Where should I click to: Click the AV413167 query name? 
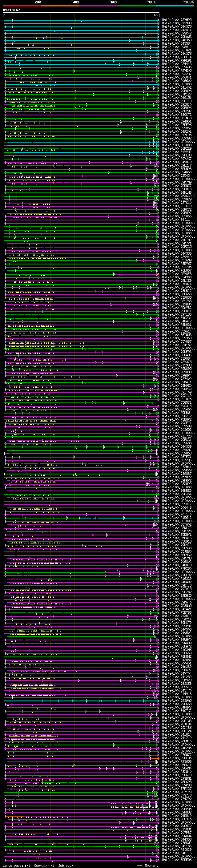(x=11, y=10)
